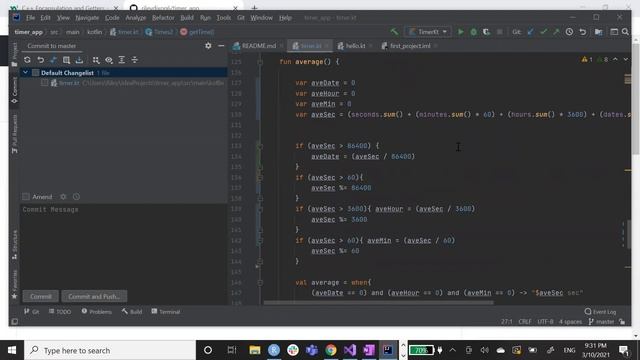Open View Options eye icon
Image resolution: width=640 pixels, height=360 pixels.
109,60
